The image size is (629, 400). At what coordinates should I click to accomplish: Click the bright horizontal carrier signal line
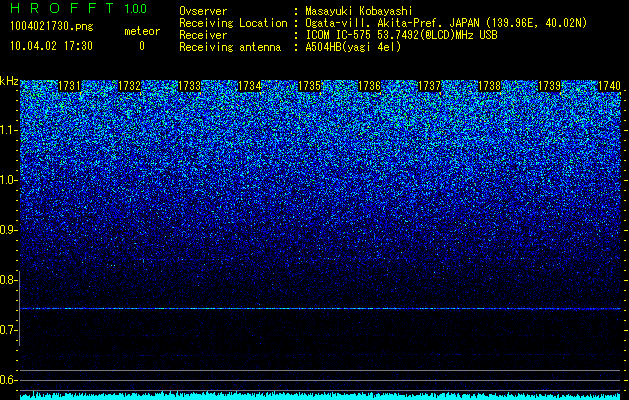pos(320,309)
